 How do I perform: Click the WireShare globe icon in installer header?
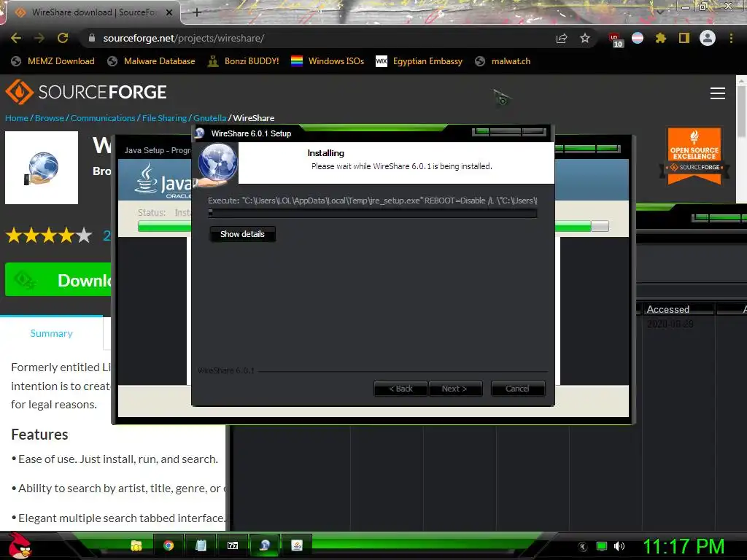point(217,164)
